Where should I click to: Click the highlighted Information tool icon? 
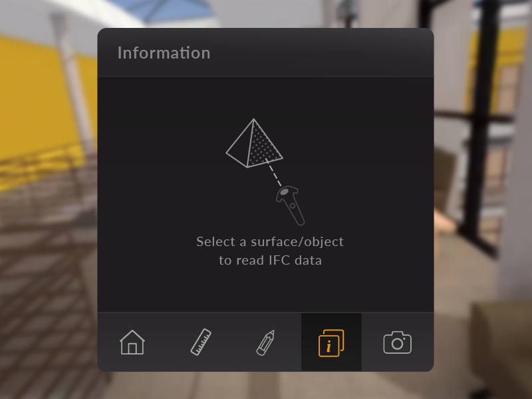tap(331, 343)
